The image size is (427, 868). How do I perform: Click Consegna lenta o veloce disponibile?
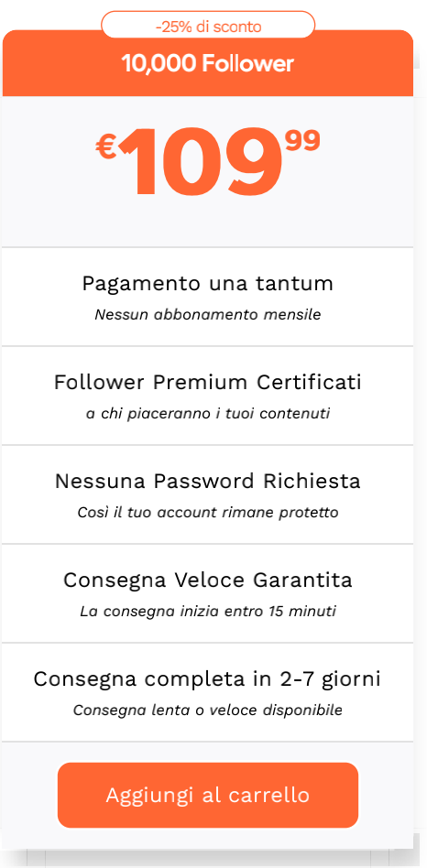[x=208, y=711]
